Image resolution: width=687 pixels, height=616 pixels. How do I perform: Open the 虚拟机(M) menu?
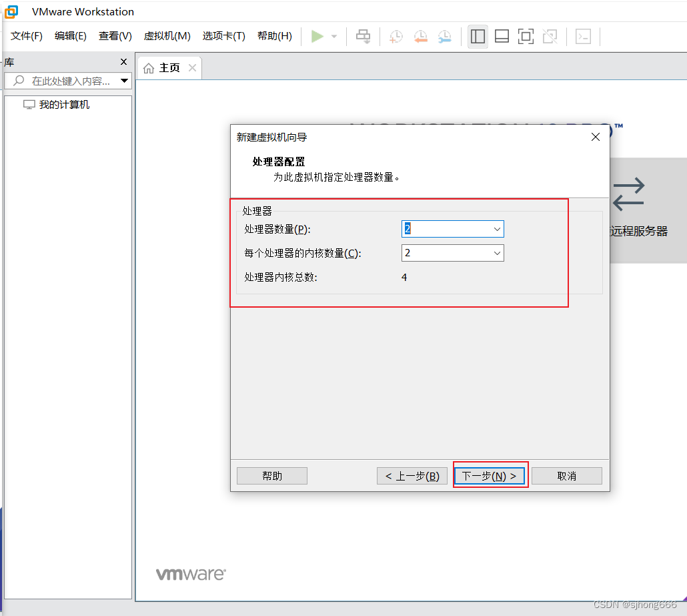tap(167, 36)
